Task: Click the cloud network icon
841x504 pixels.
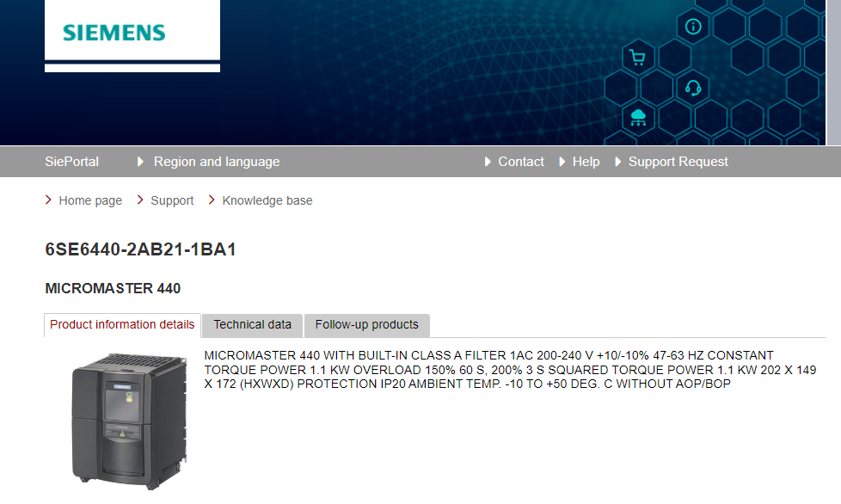Action: (638, 116)
